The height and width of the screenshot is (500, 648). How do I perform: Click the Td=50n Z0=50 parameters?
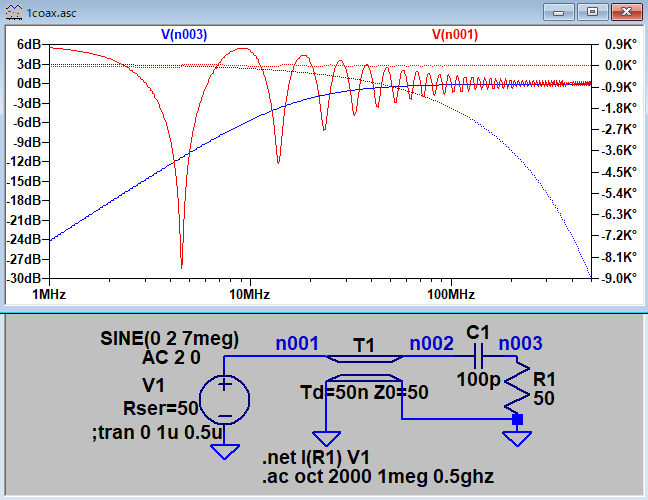pyautogui.click(x=364, y=393)
